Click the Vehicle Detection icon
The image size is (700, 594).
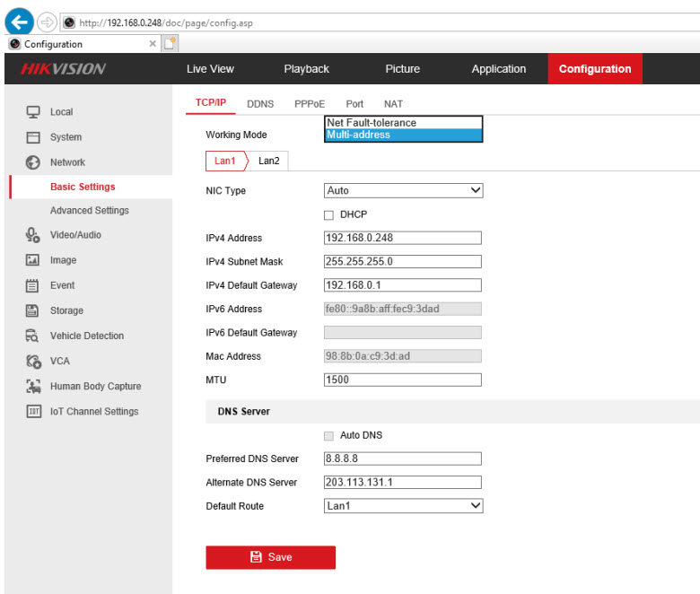[33, 336]
